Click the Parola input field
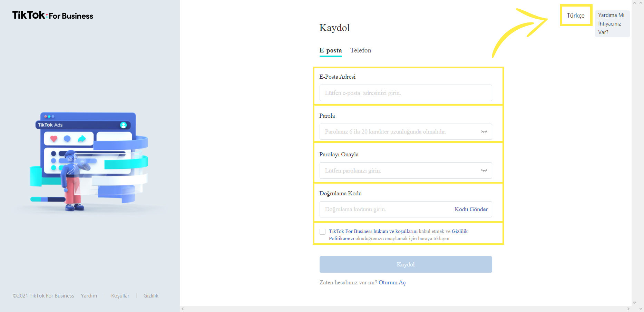Image resolution: width=644 pixels, height=312 pixels. pyautogui.click(x=406, y=132)
